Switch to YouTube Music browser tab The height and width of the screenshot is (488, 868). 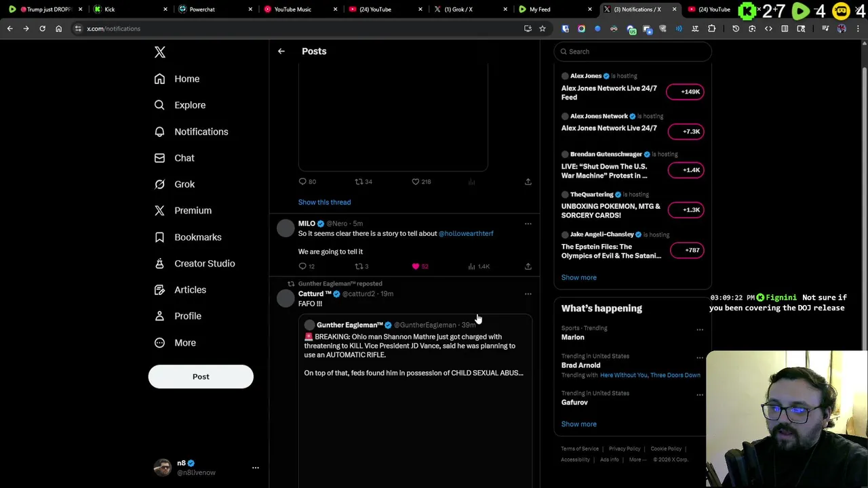coord(298,9)
